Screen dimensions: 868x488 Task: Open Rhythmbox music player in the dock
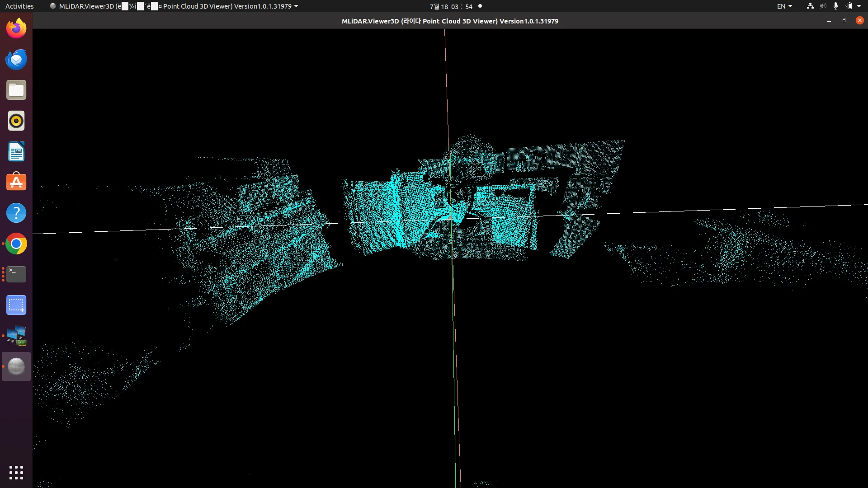click(16, 121)
